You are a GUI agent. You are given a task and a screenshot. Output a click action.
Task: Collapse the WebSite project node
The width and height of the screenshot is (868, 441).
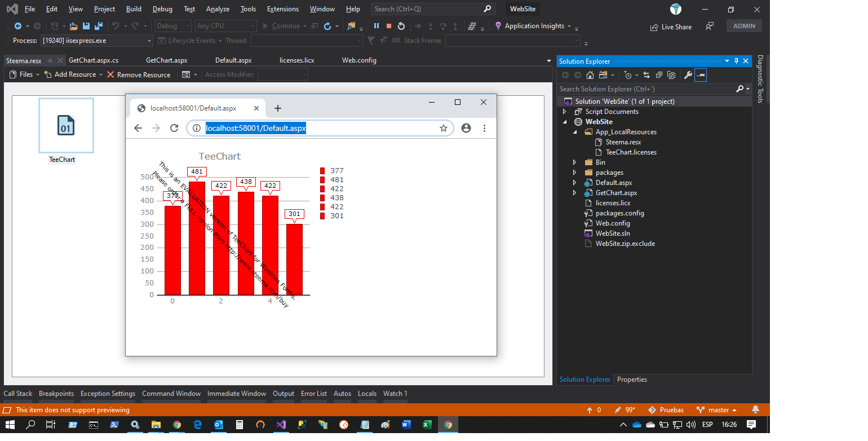click(x=565, y=122)
